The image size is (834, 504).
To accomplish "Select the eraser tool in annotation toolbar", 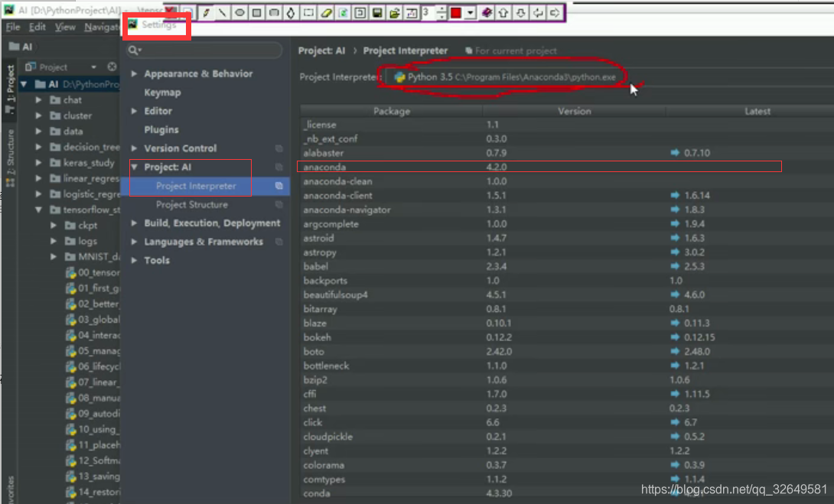I will (x=326, y=12).
